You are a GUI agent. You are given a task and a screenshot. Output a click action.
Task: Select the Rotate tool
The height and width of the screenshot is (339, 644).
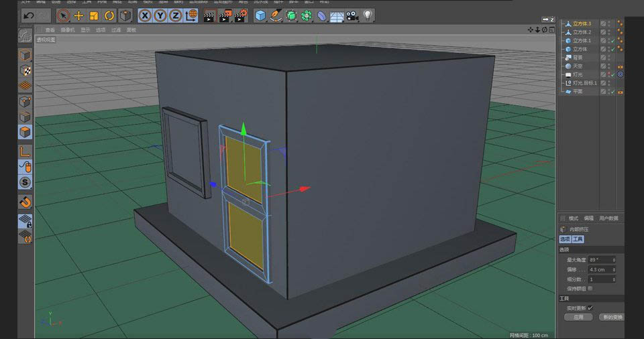point(109,15)
